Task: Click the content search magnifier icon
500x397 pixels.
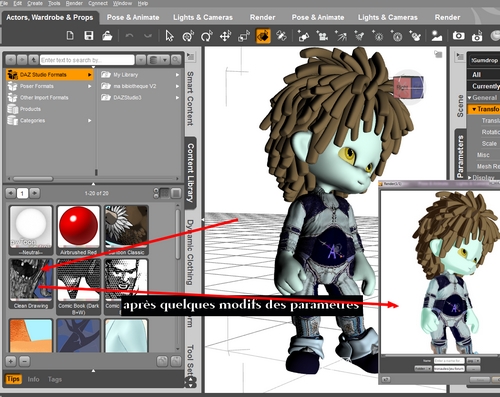Action: [176, 60]
